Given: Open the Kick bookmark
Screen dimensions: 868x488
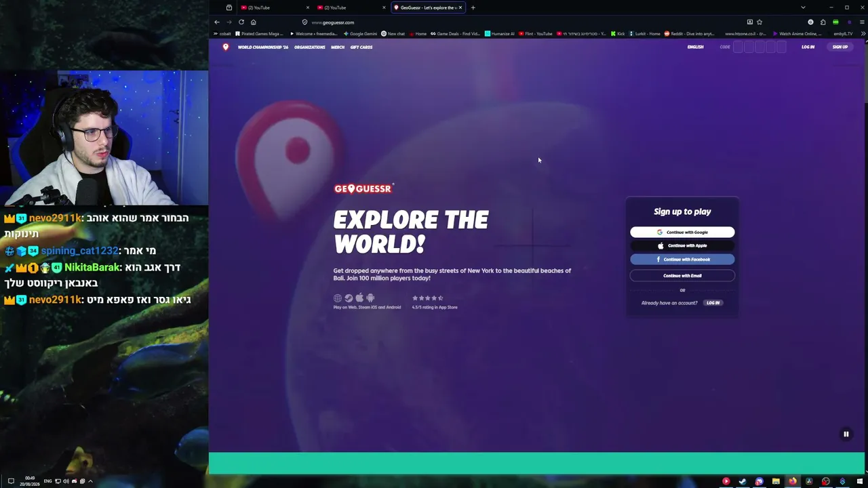Looking at the screenshot, I should [618, 34].
